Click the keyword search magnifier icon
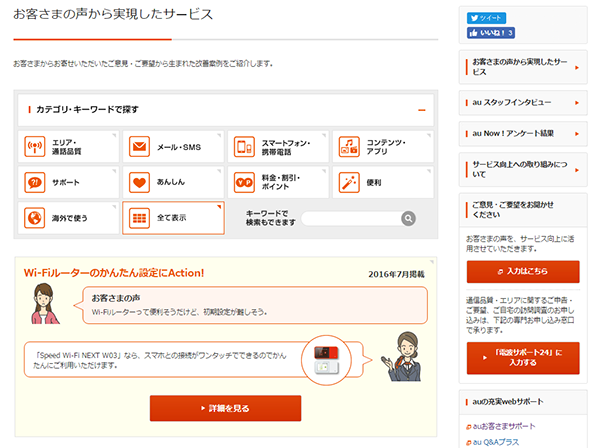Screen dimensions: 600x448 tap(408, 218)
